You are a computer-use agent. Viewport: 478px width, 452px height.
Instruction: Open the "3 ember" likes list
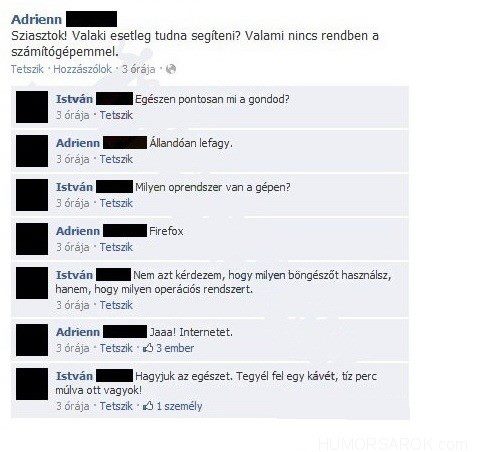175,348
